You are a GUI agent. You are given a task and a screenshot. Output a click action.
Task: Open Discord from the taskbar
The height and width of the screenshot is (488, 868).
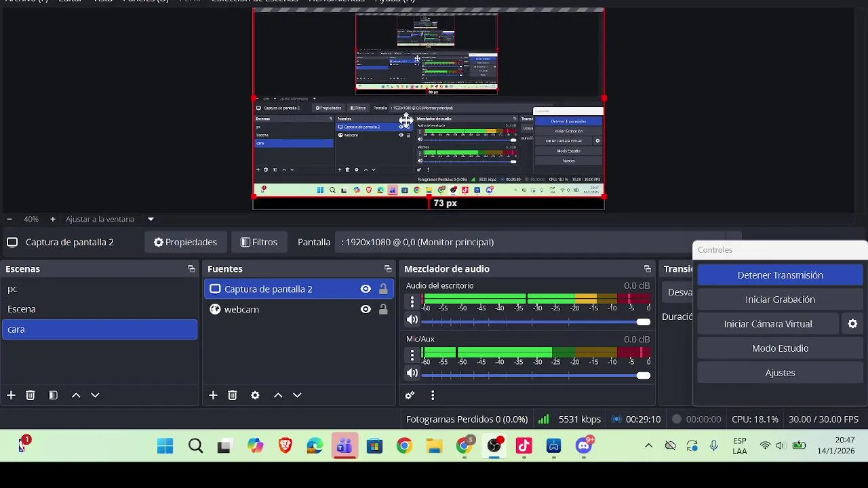click(585, 445)
